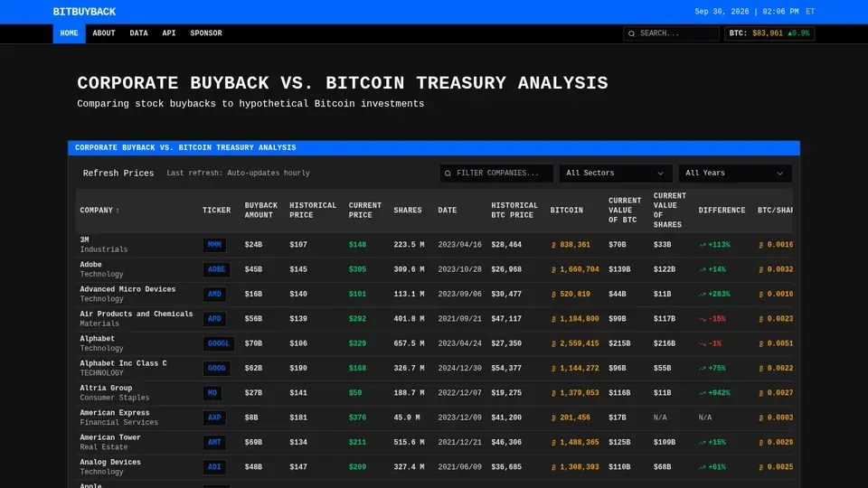Image resolution: width=868 pixels, height=488 pixels.
Task: Sort by BITCOIN column header
Action: [x=566, y=211]
